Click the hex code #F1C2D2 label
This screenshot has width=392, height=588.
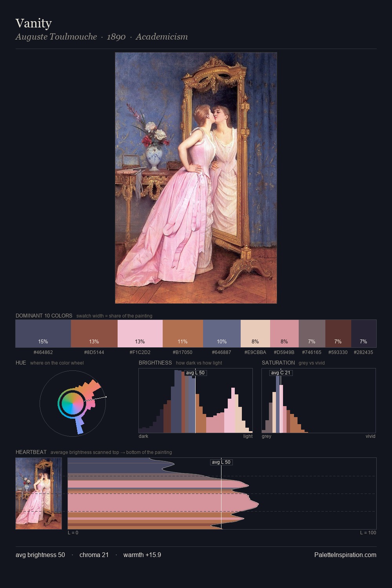coord(140,352)
